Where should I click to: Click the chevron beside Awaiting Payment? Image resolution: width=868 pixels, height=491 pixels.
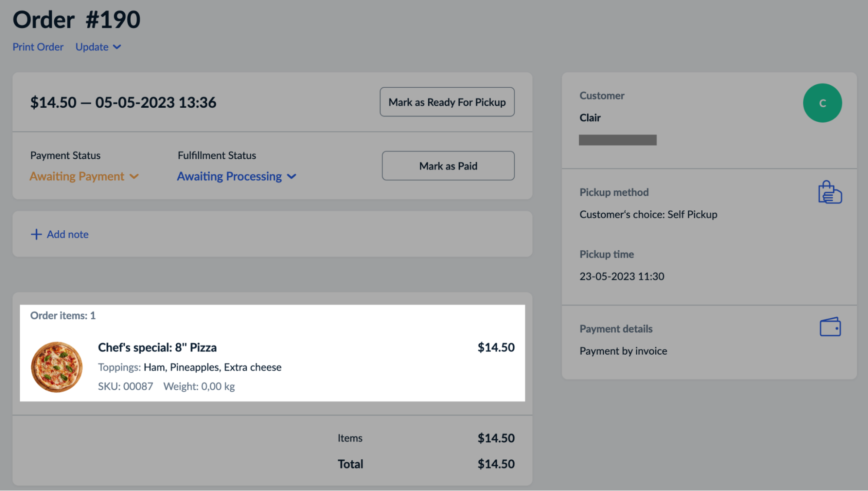134,176
